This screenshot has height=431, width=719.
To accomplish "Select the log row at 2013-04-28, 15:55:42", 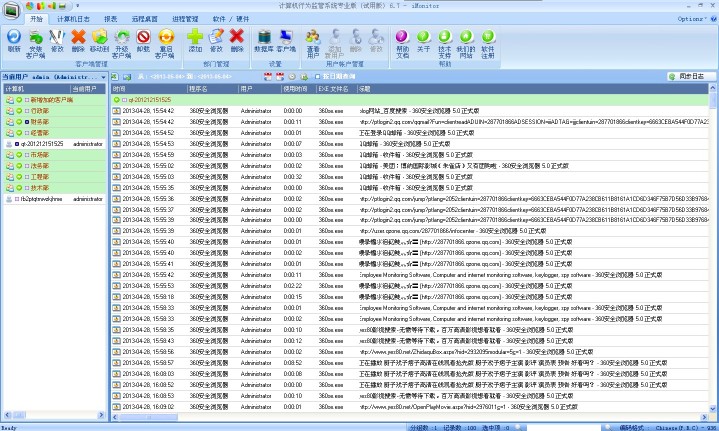I will (x=409, y=275).
